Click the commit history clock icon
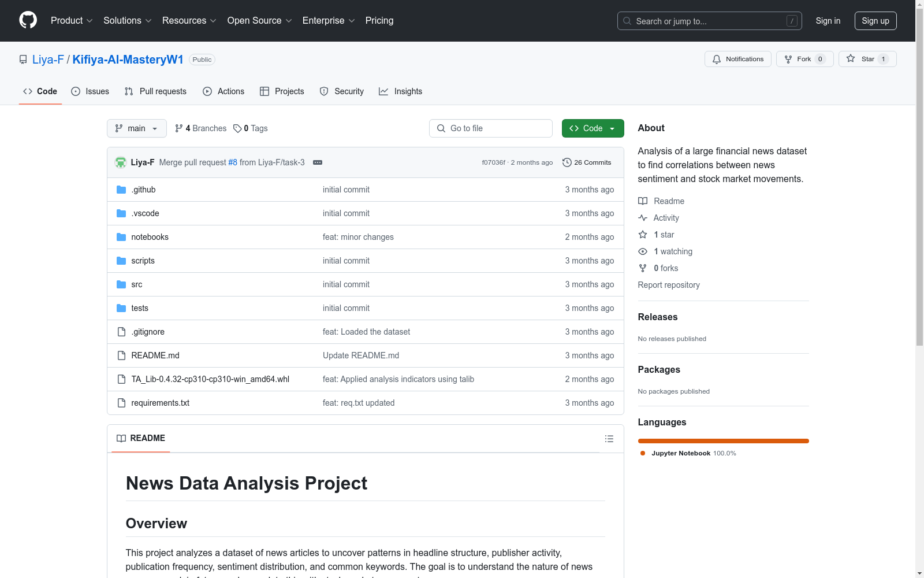Viewport: 924px width, 578px height. pyautogui.click(x=567, y=162)
